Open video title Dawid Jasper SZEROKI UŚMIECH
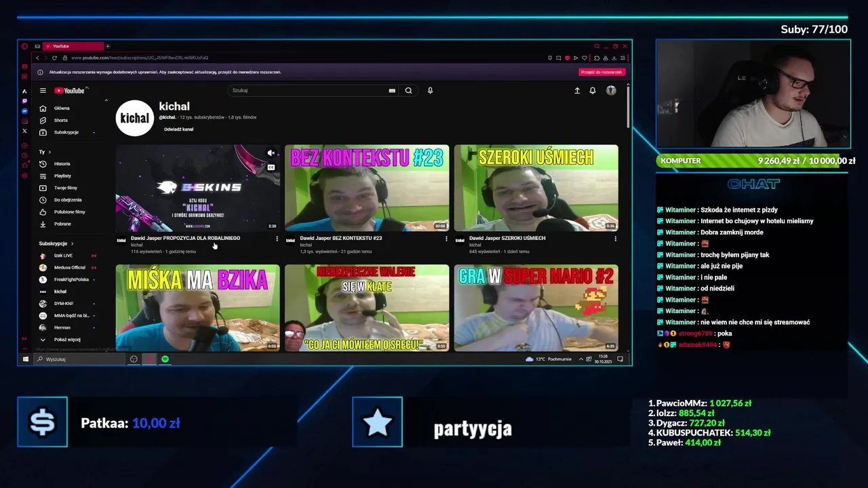The image size is (868, 488). (x=507, y=238)
